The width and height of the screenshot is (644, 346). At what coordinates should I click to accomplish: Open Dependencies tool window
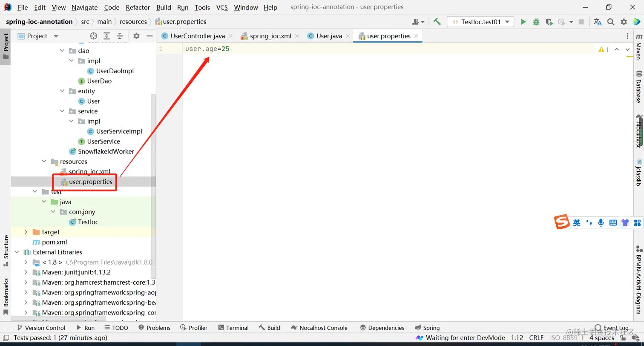click(382, 328)
